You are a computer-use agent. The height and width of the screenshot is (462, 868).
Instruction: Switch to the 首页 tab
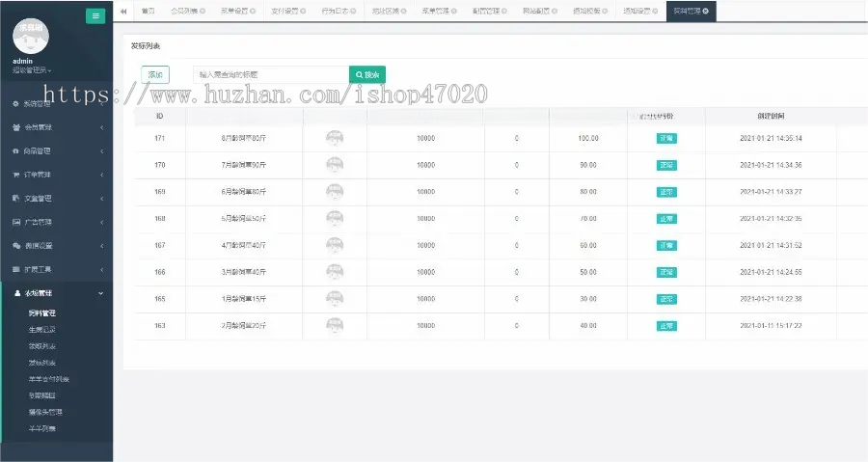[x=148, y=11]
